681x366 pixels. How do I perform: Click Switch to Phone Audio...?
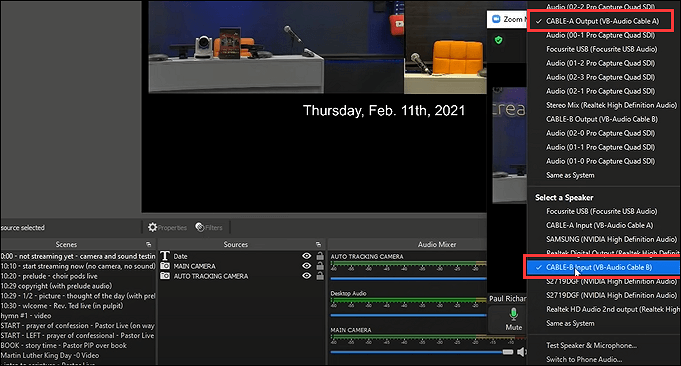[x=584, y=359]
